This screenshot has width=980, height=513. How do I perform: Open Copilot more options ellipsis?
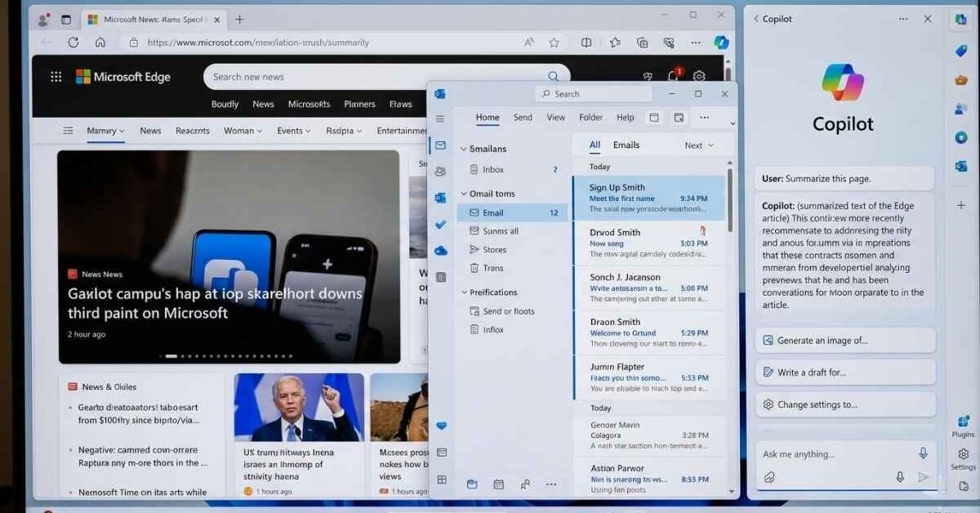coord(902,19)
